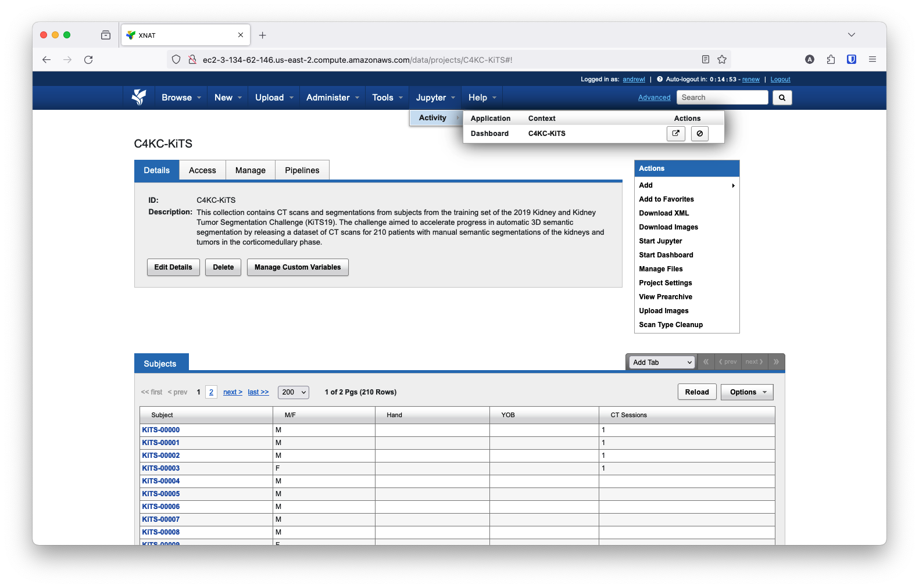Open the Options dropdown button
Screen dimensions: 919x588
coord(746,392)
